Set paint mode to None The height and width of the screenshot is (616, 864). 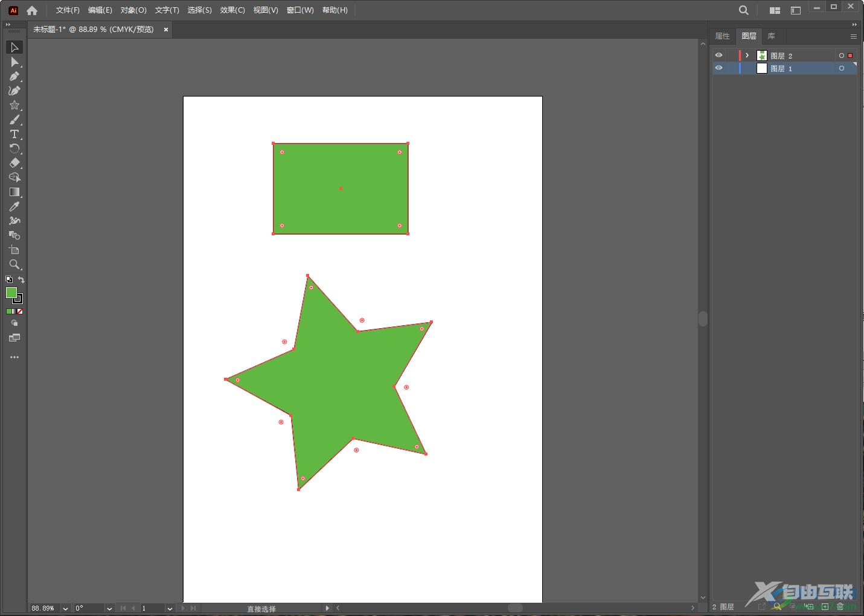20,311
